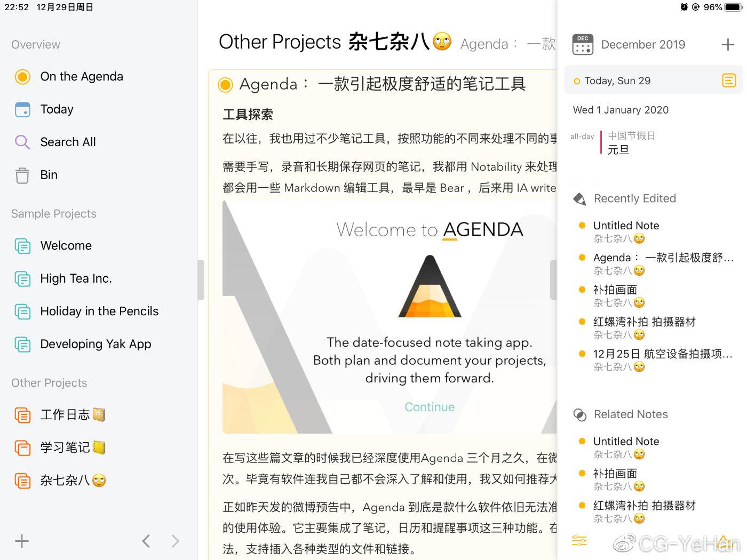This screenshot has height=560, width=747.
Task: Open the Recently Edited pencil icon
Action: (x=581, y=198)
